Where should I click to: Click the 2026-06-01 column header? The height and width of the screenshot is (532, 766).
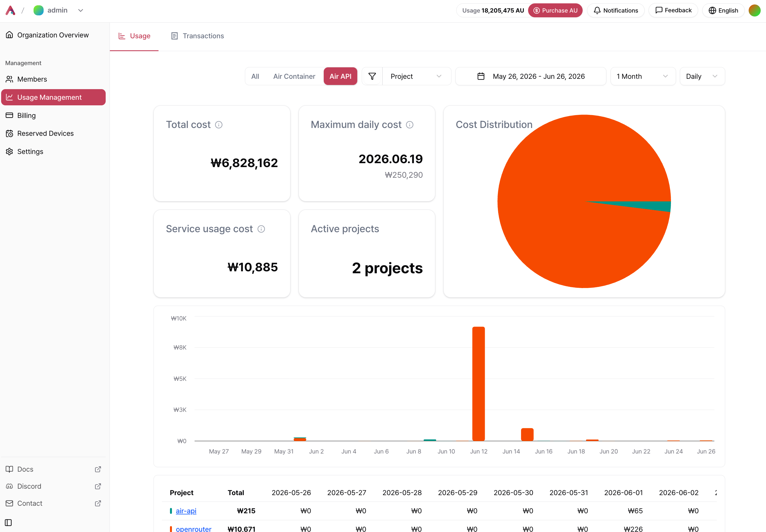pos(623,493)
